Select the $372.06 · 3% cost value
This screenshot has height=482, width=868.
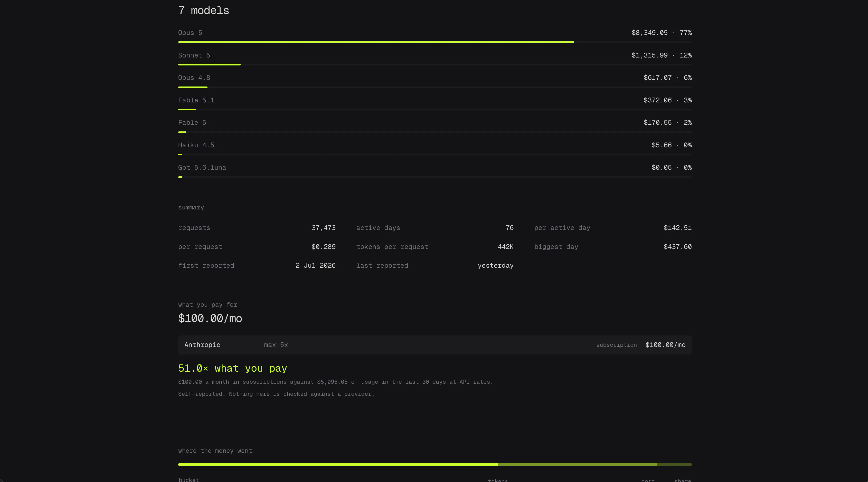667,100
